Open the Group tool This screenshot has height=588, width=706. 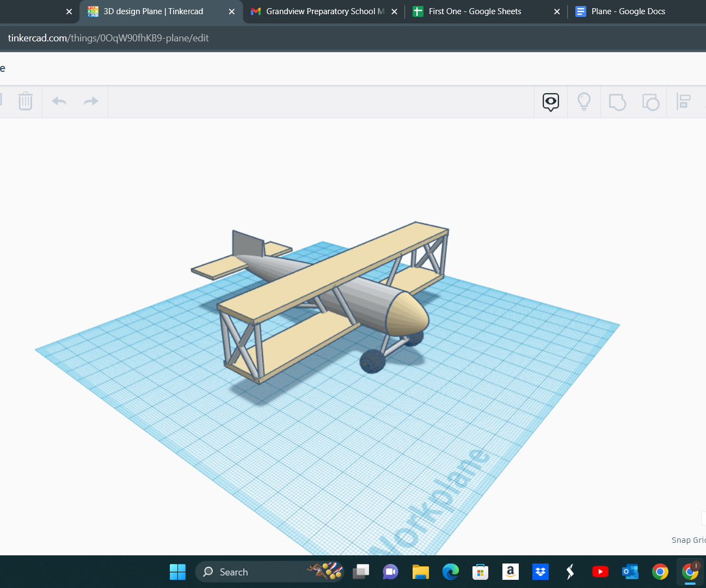[x=617, y=101]
